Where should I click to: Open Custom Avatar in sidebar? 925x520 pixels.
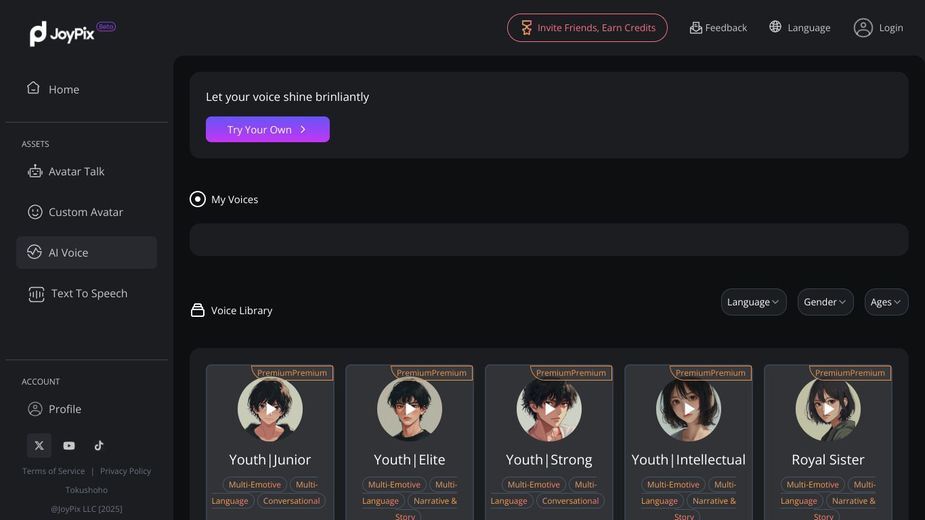[x=86, y=212]
